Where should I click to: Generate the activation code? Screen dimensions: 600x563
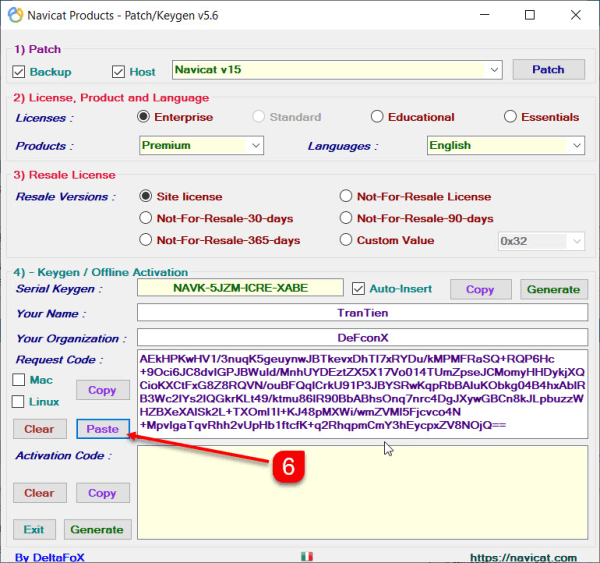[98, 529]
